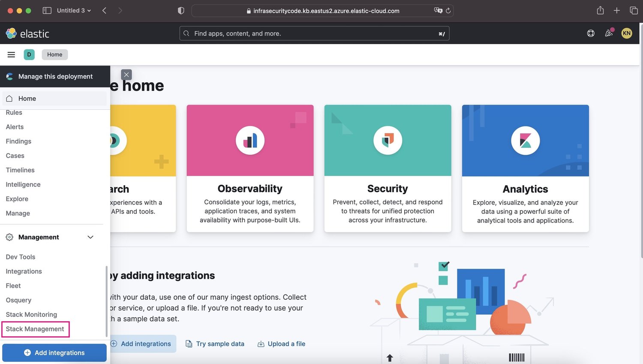Collapse the Management section chevron
This screenshot has width=643, height=364.
click(90, 237)
